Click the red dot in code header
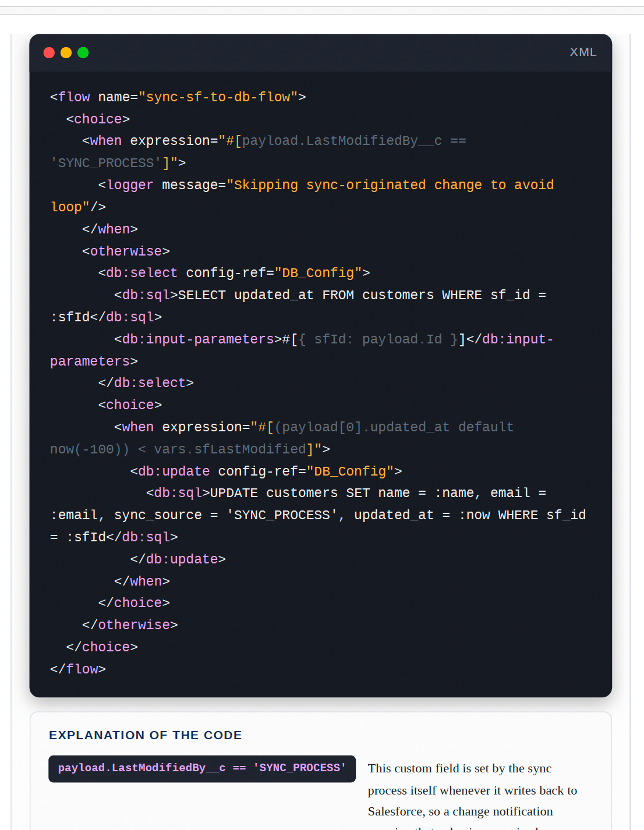Image resolution: width=644 pixels, height=830 pixels. tap(49, 53)
